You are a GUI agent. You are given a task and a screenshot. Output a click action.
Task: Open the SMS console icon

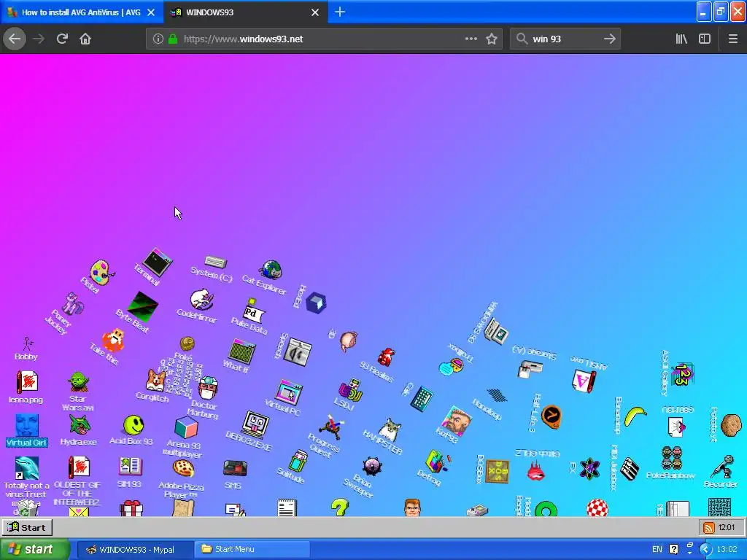tap(236, 469)
